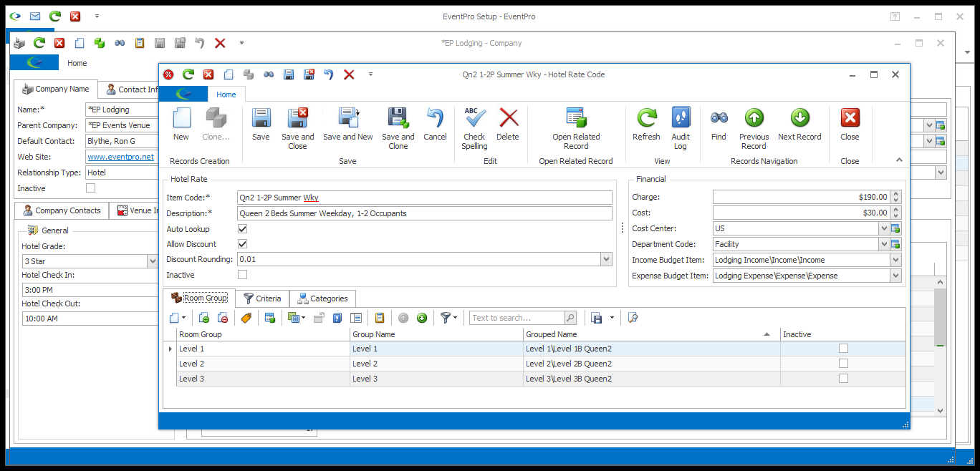Click the green cubes icon in Company window toolbar
The width and height of the screenshot is (980, 471).
click(x=100, y=43)
